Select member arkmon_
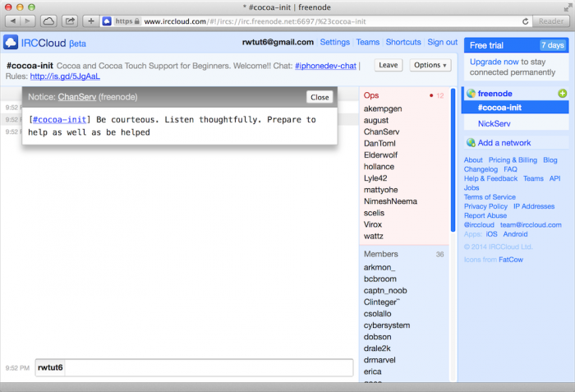The height and width of the screenshot is (392, 575). [x=379, y=267]
